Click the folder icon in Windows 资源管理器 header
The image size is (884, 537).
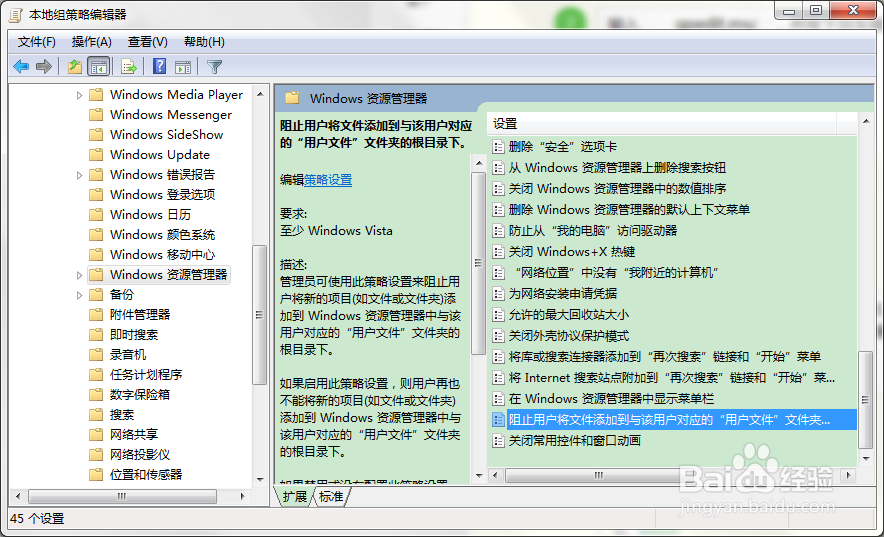point(292,98)
